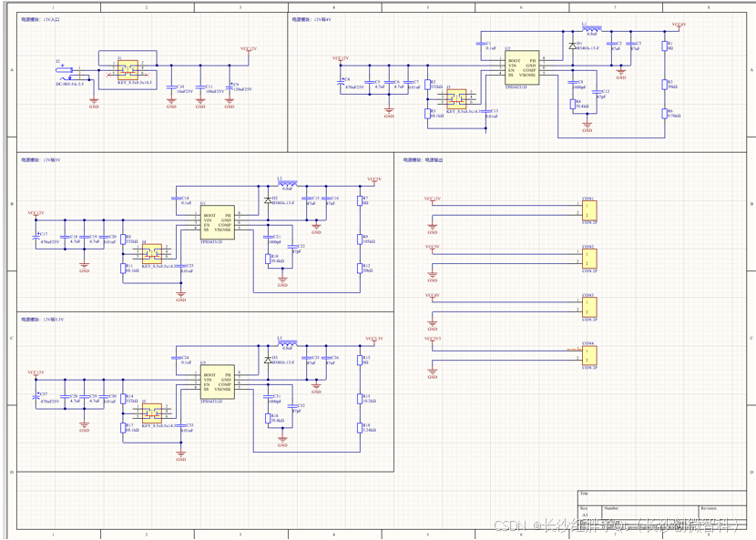Select diode D1 near inductor L1
Screen dimensions: 756x540
click(573, 46)
